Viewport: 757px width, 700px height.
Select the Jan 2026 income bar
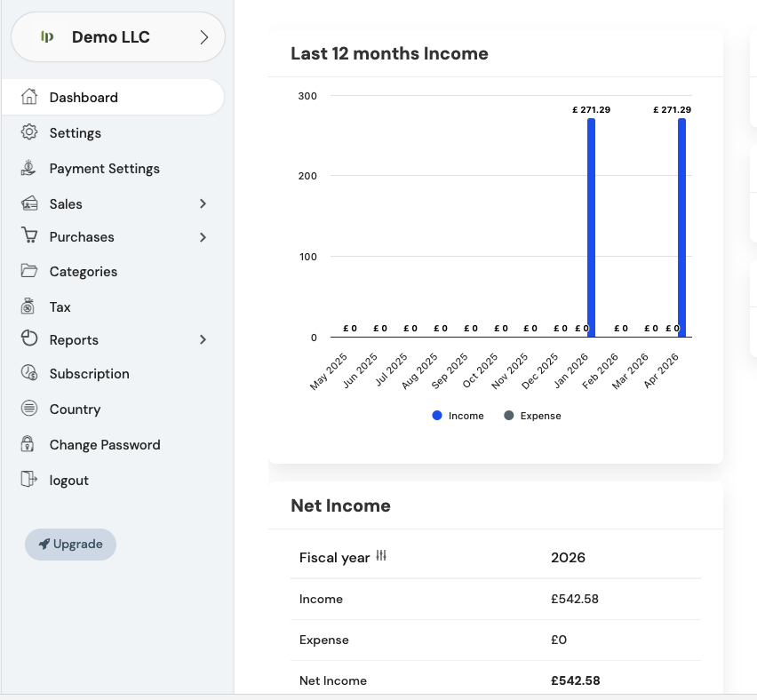click(x=591, y=227)
